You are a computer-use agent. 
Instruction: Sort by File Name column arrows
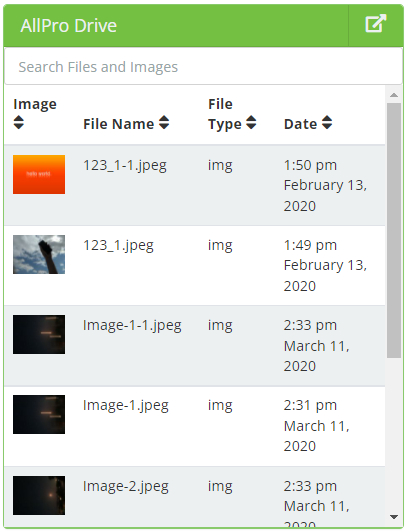[x=164, y=122]
